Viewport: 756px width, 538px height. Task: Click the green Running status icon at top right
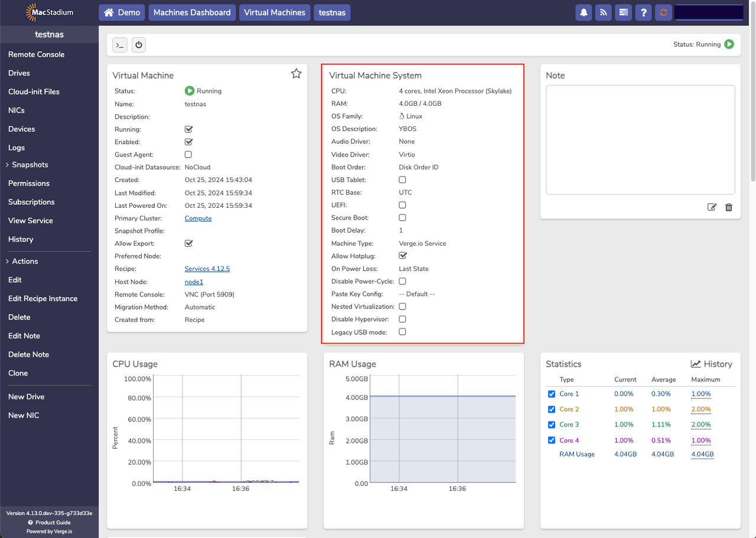pos(729,44)
